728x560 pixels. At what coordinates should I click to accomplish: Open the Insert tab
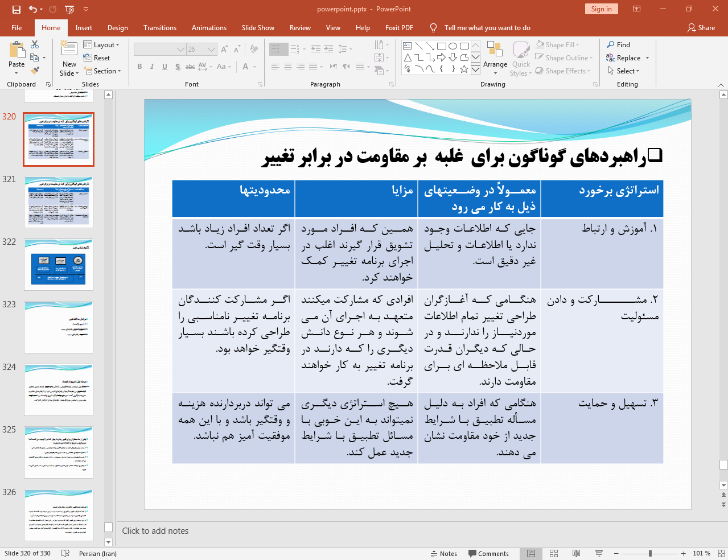pyautogui.click(x=84, y=28)
